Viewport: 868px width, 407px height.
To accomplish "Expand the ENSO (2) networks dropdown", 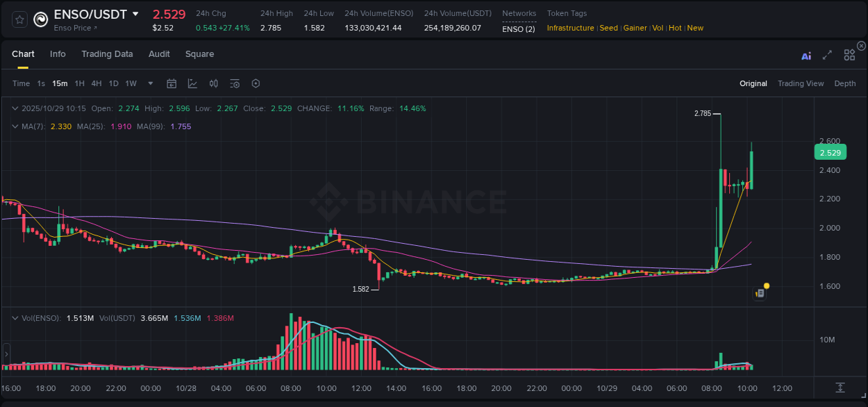I will pyautogui.click(x=519, y=28).
